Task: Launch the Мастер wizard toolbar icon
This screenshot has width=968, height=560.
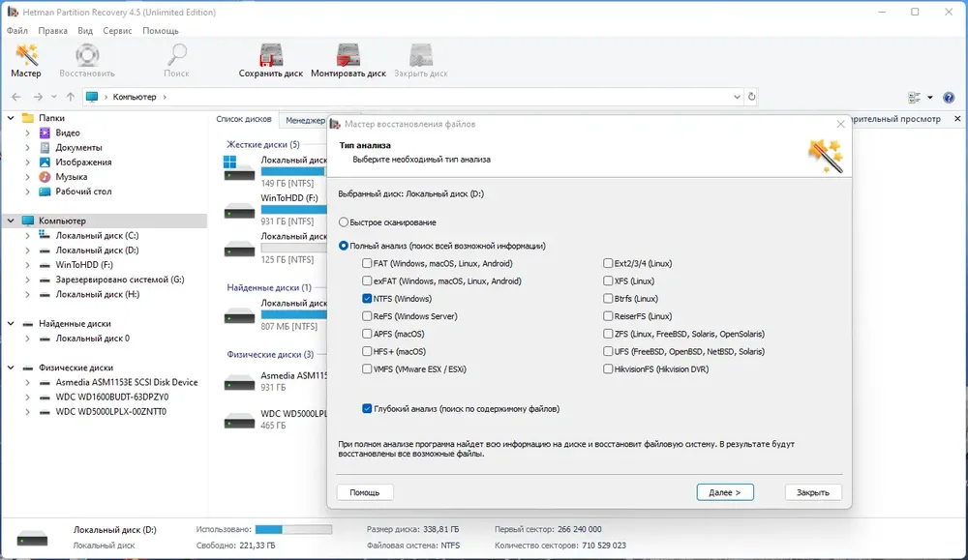Action: point(26,61)
